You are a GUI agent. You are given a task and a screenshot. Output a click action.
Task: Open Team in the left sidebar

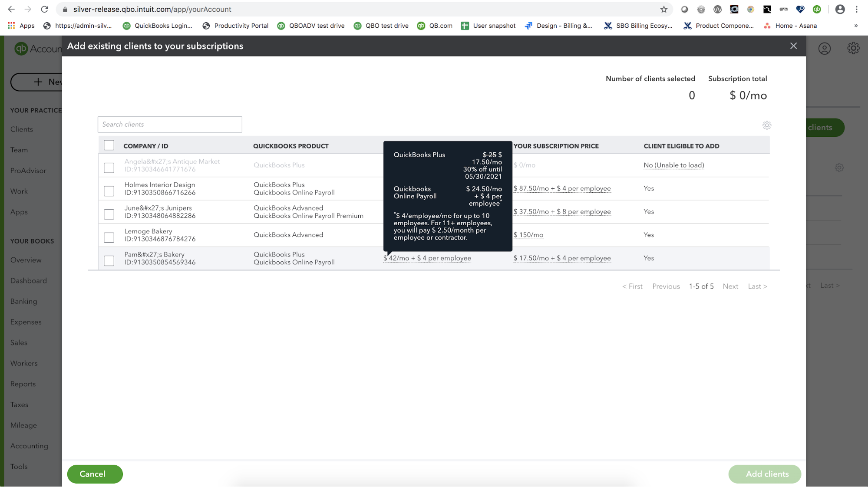(19, 150)
